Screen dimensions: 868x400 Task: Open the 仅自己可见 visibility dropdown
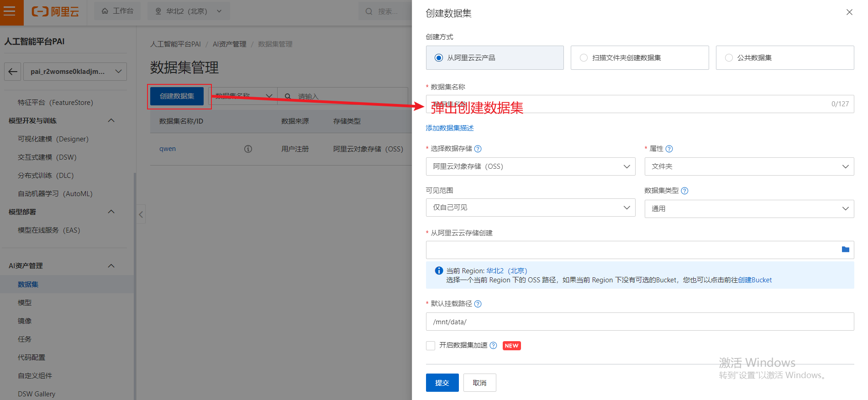[530, 208]
